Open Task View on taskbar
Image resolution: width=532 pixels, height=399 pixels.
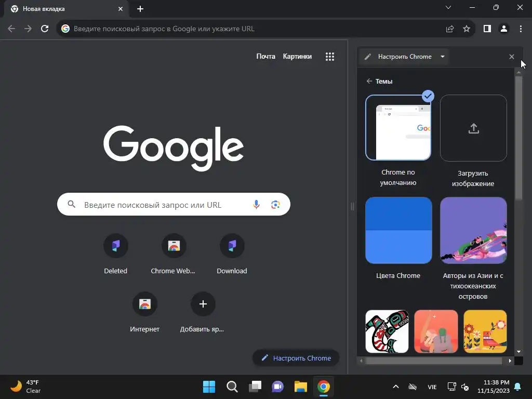tap(255, 387)
